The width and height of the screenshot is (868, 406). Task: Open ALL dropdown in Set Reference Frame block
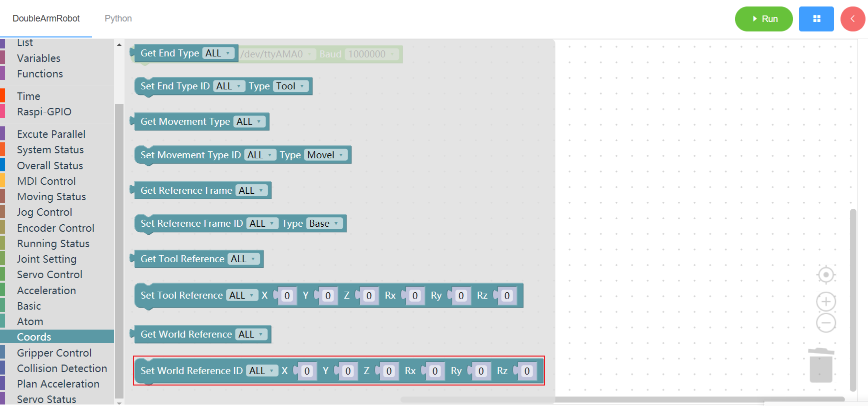262,223
